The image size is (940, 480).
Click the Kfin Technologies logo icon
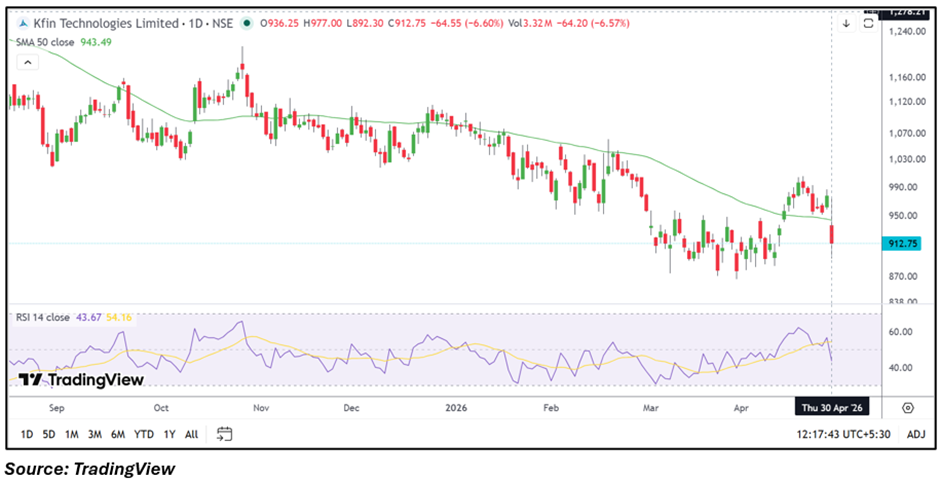[x=23, y=23]
